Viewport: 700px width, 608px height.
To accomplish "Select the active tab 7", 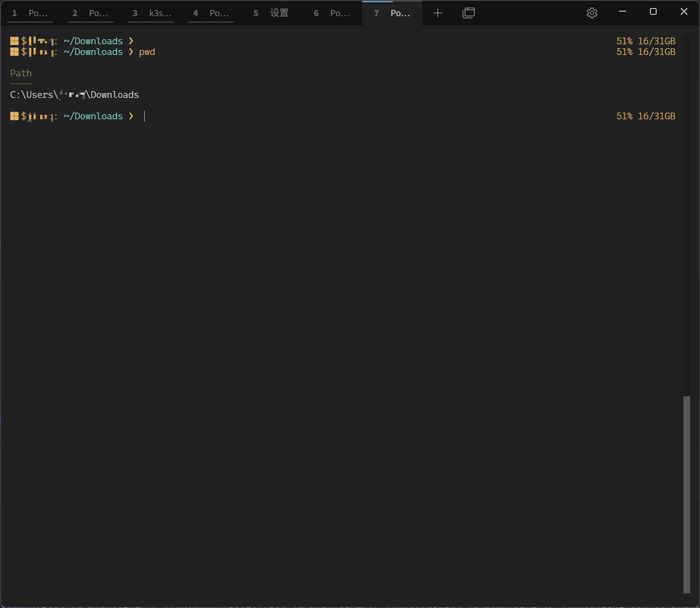I will [x=392, y=13].
